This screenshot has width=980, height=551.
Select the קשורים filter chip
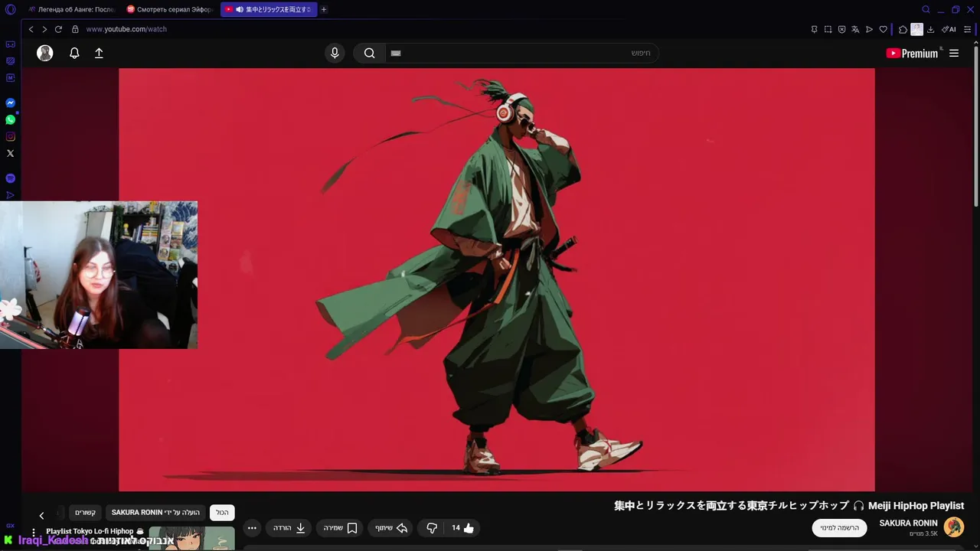pyautogui.click(x=85, y=513)
